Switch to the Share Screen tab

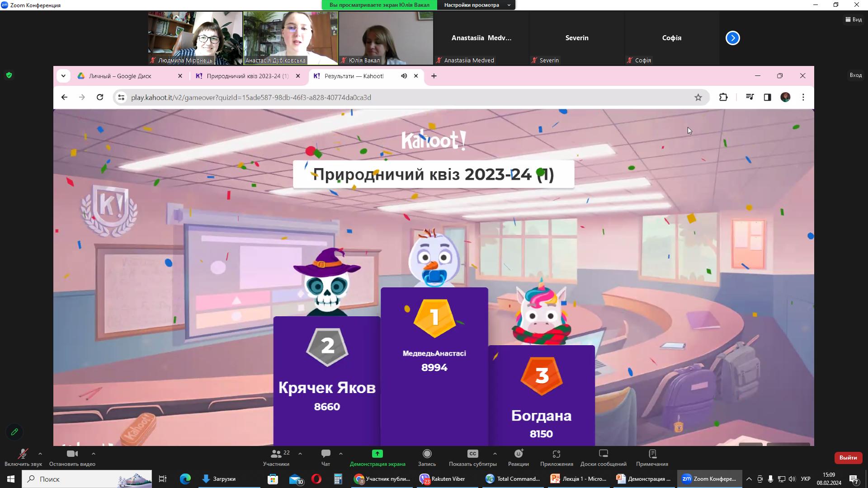click(377, 457)
